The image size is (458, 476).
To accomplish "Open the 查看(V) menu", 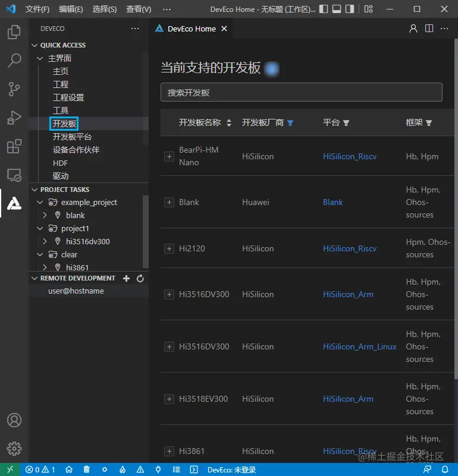I will [139, 9].
